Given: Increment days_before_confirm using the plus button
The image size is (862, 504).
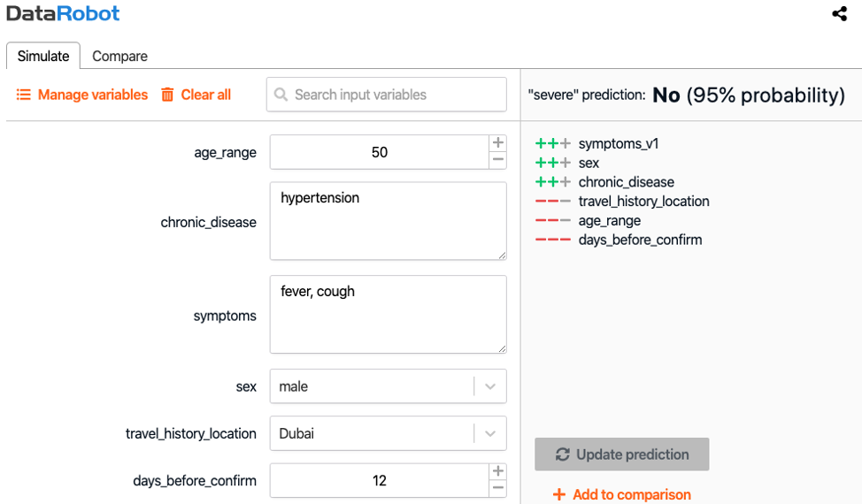Looking at the screenshot, I should click(x=497, y=471).
